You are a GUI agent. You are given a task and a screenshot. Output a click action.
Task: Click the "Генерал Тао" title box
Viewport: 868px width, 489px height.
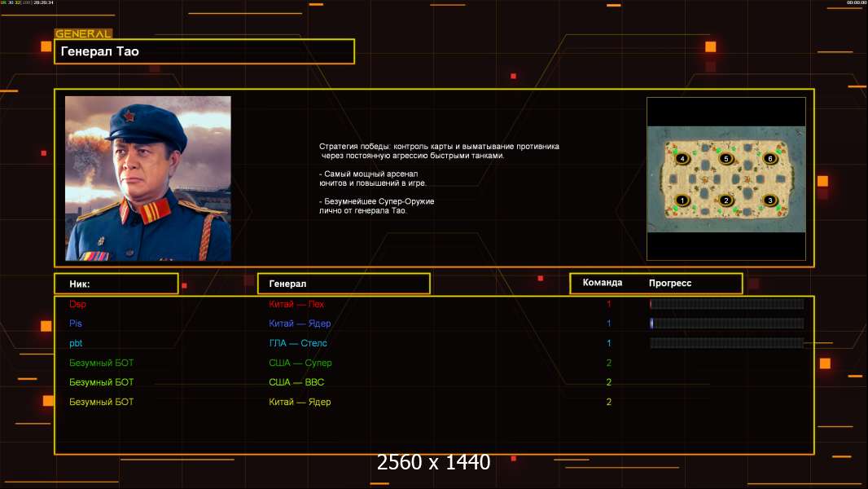coord(204,51)
